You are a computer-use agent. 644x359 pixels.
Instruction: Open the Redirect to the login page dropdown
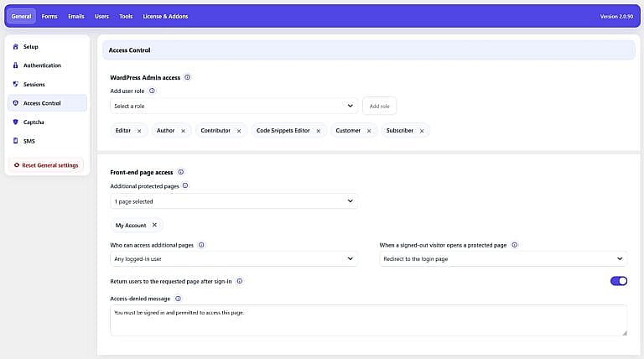pos(503,259)
